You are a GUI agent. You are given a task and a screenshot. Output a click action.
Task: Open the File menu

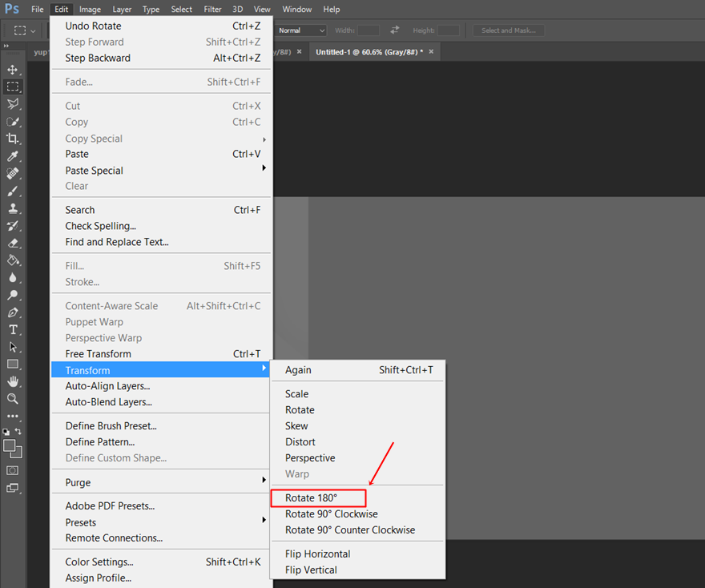[x=38, y=9]
